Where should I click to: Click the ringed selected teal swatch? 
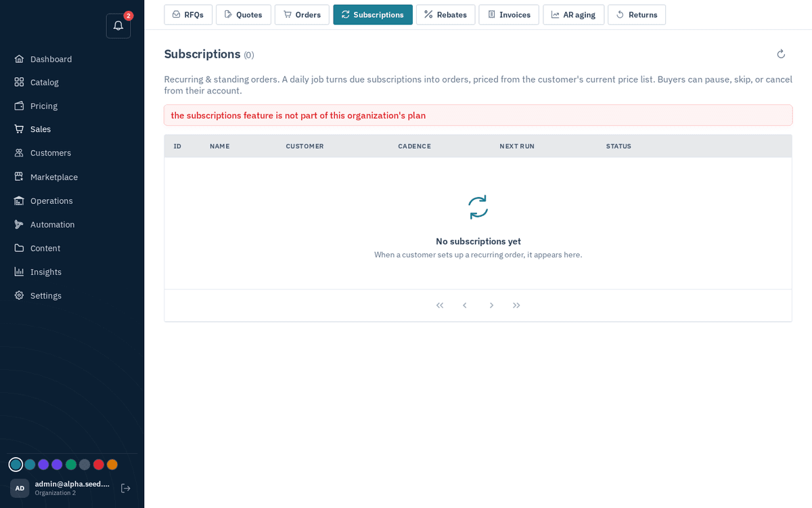16,465
